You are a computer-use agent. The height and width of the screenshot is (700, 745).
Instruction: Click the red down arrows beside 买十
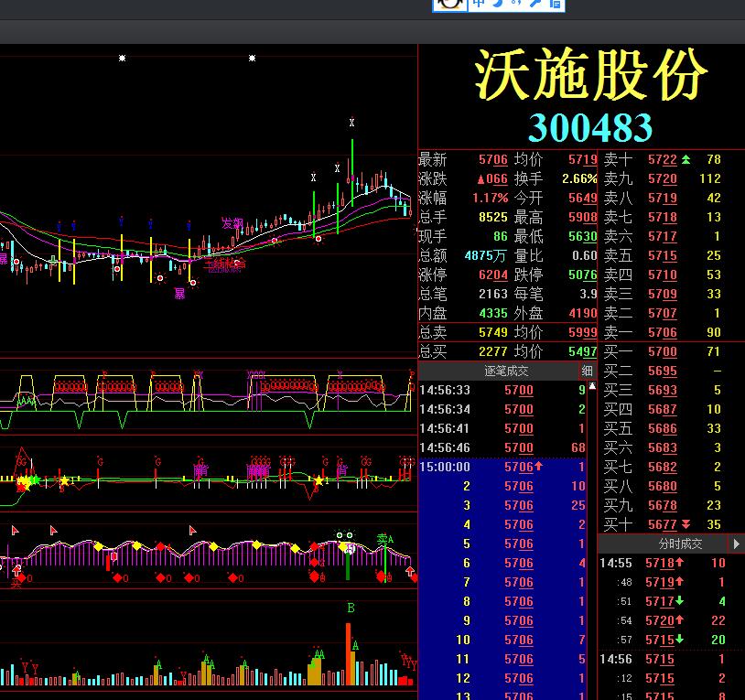tap(686, 524)
